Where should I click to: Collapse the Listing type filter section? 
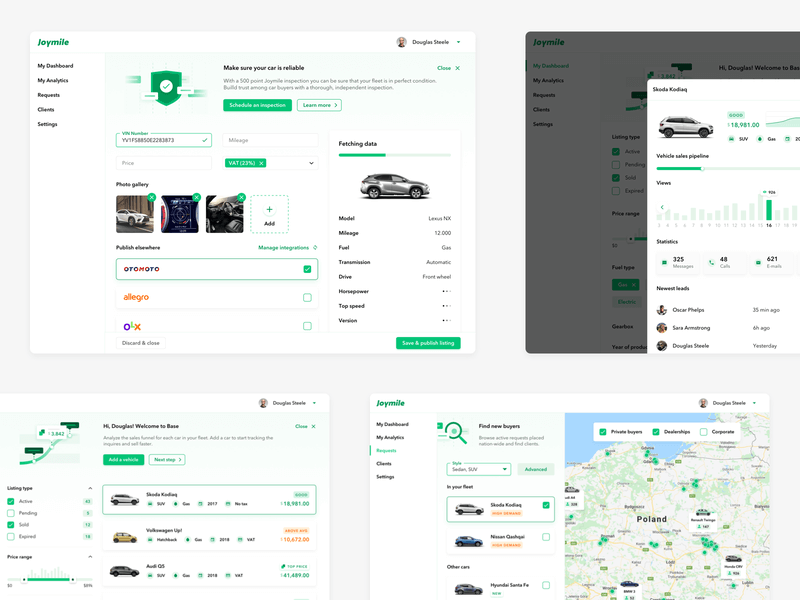coord(92,488)
